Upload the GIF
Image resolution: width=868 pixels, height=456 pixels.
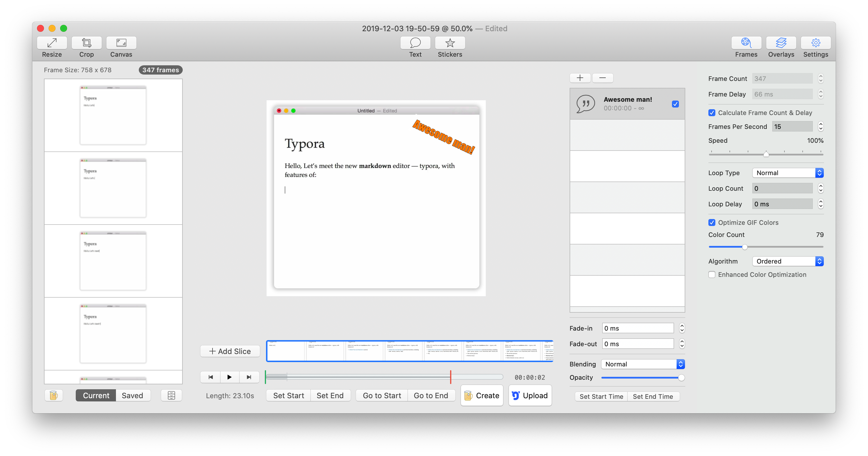[530, 395]
